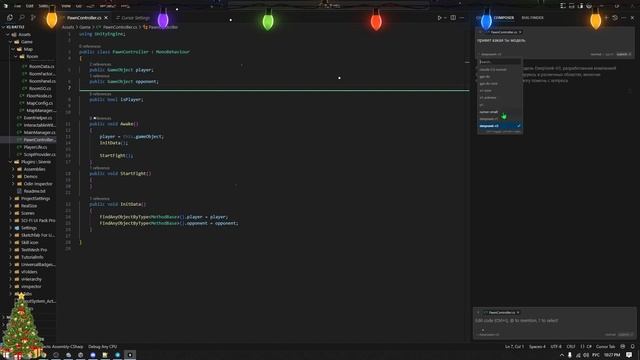Image resolution: width=640 pixels, height=360 pixels.
Task: Open EventHelper.cs file
Action: (38, 118)
